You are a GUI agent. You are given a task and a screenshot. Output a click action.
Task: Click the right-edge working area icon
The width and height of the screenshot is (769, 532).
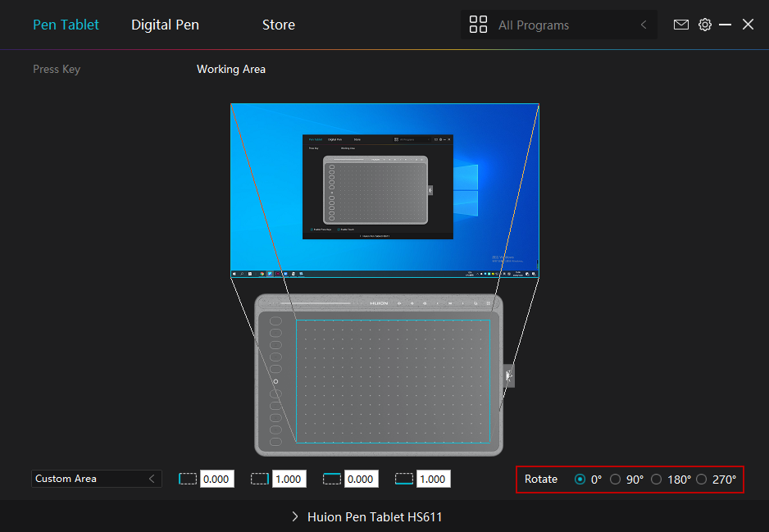pyautogui.click(x=259, y=479)
